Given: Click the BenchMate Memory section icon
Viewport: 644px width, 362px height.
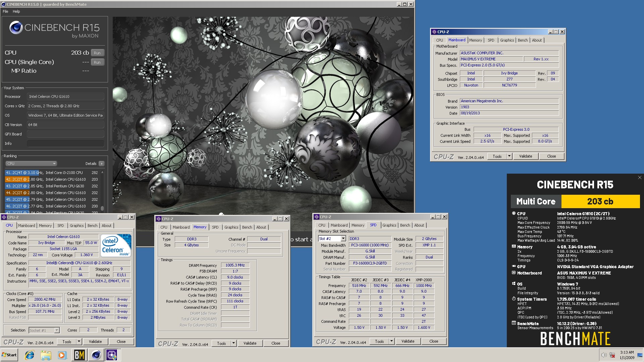Looking at the screenshot, I should pos(514,247).
